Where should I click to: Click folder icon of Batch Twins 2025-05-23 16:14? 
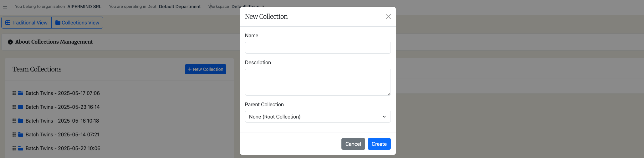[x=21, y=107]
